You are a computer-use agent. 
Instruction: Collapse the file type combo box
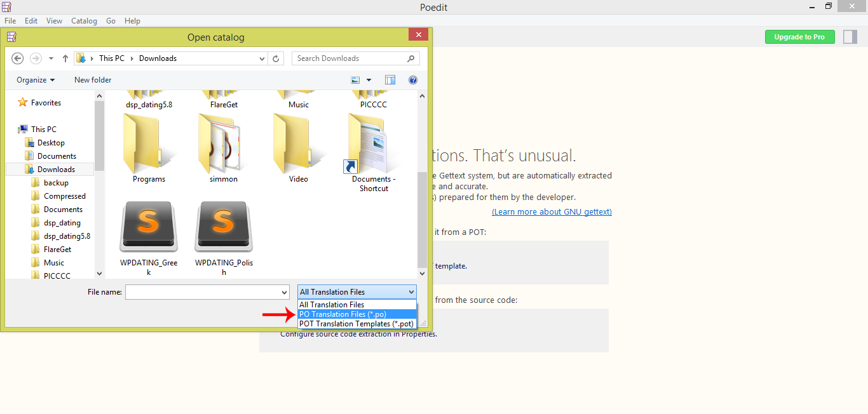click(357, 292)
